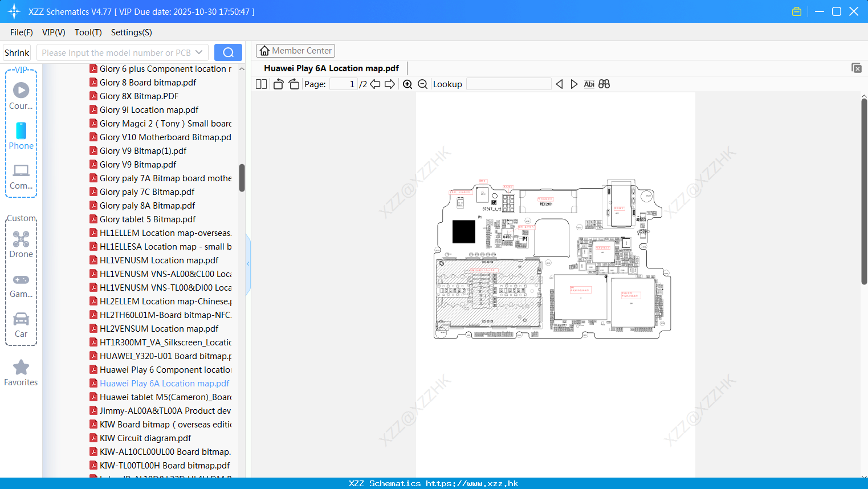Image resolution: width=868 pixels, height=489 pixels.
Task: Open HUAWEI_Y320-U01 Board bitmap file
Action: pos(166,356)
